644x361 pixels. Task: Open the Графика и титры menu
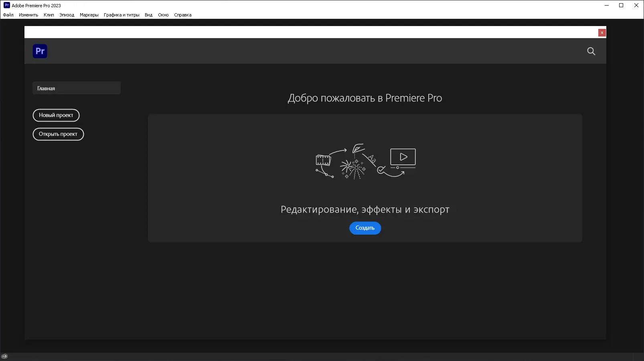tap(122, 14)
